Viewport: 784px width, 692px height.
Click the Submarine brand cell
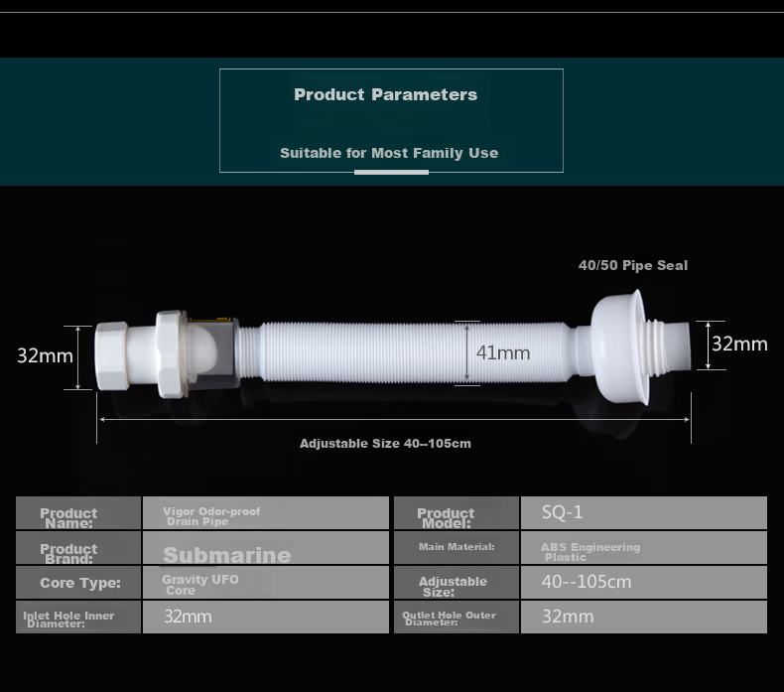pyautogui.click(x=266, y=547)
